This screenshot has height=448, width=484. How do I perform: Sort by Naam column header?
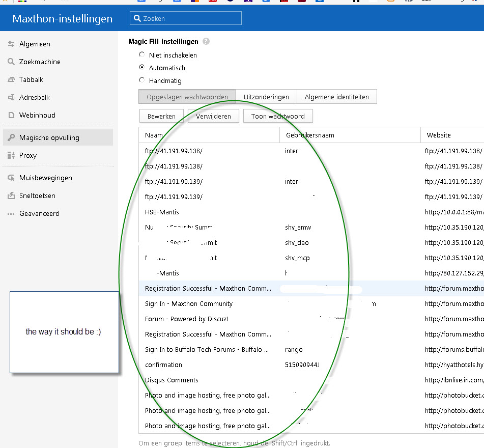coord(209,135)
